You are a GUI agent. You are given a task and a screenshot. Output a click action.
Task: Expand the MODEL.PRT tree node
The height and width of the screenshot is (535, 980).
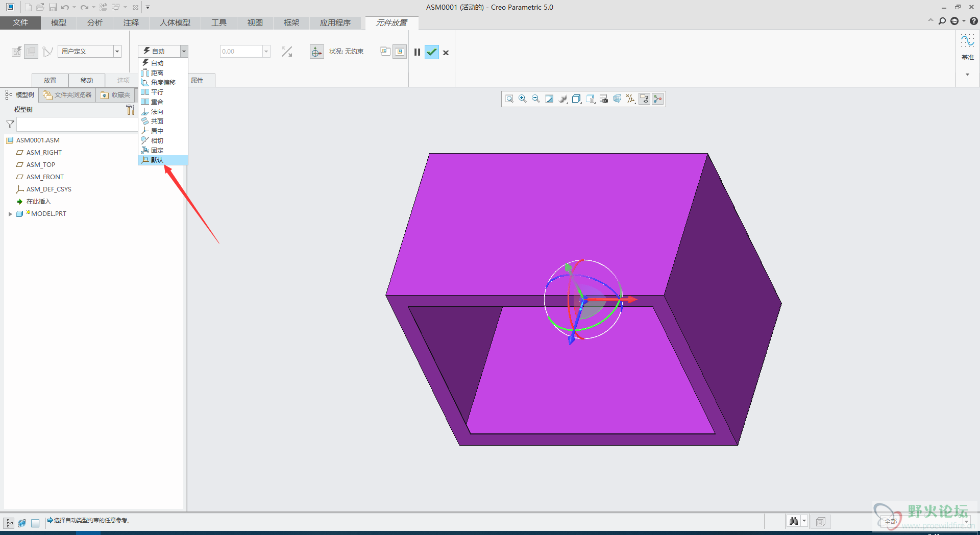click(x=10, y=214)
